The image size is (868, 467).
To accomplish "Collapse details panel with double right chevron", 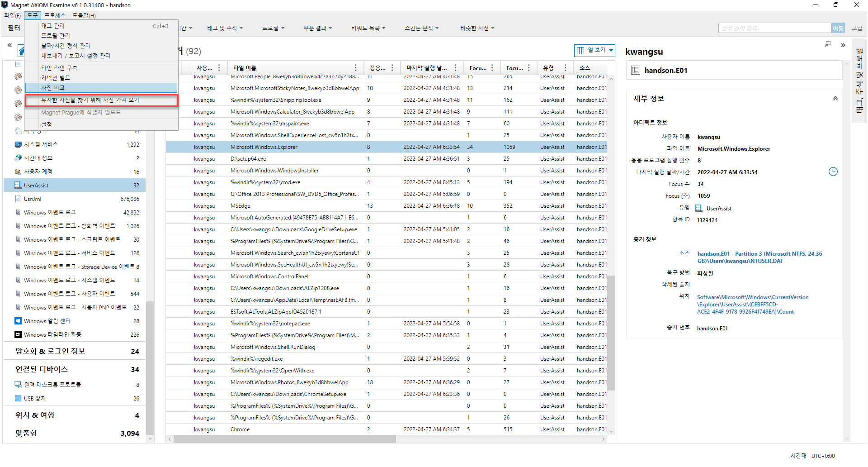I will click(843, 45).
